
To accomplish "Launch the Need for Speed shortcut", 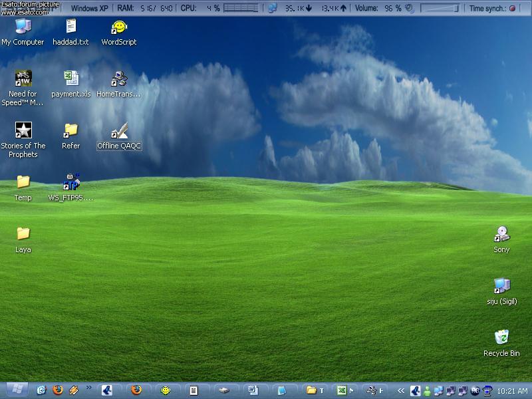I will click(23, 79).
